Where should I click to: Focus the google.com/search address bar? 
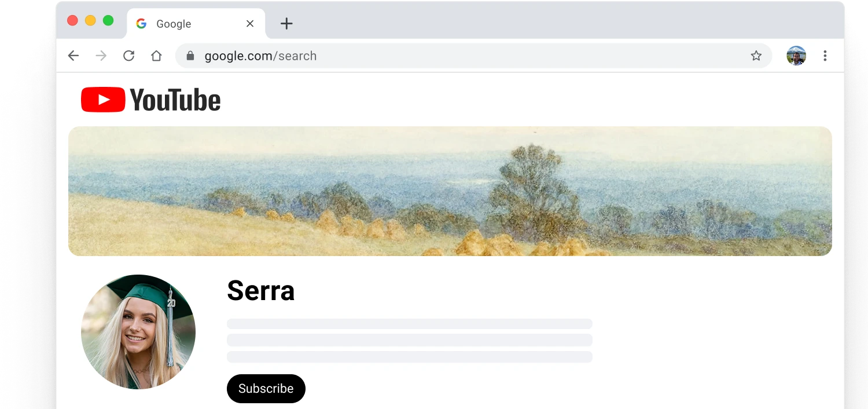click(x=405, y=56)
